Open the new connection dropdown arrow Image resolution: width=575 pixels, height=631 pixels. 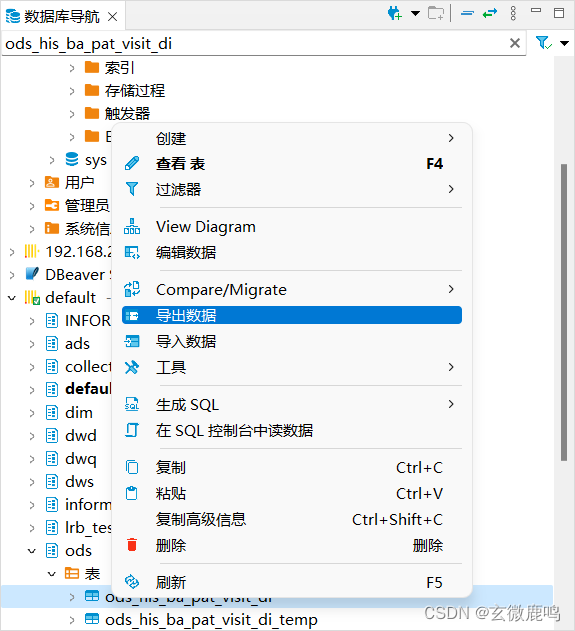click(415, 14)
